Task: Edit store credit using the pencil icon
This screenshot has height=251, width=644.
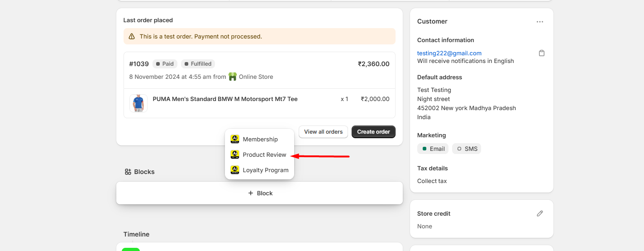Action: click(x=539, y=213)
